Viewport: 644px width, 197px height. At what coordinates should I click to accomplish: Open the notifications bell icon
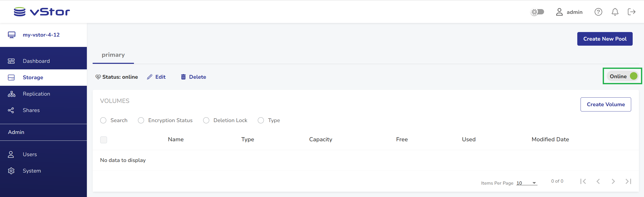coord(615,12)
